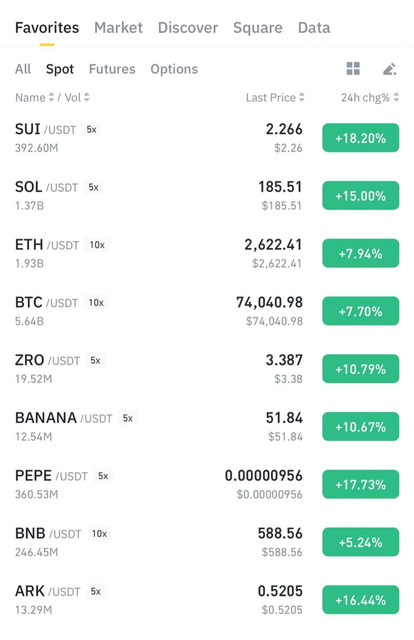Switch to grid view layout icon

[353, 69]
